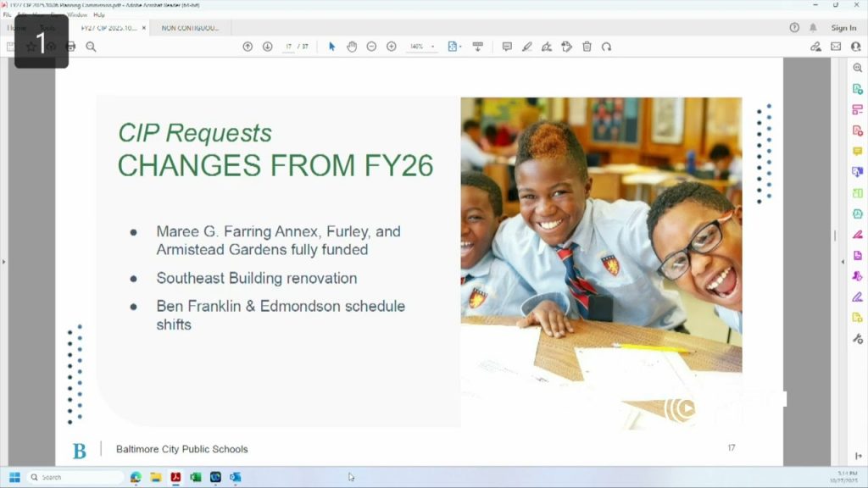Click 'Baltimore City Public Schools' footer text

181,449
